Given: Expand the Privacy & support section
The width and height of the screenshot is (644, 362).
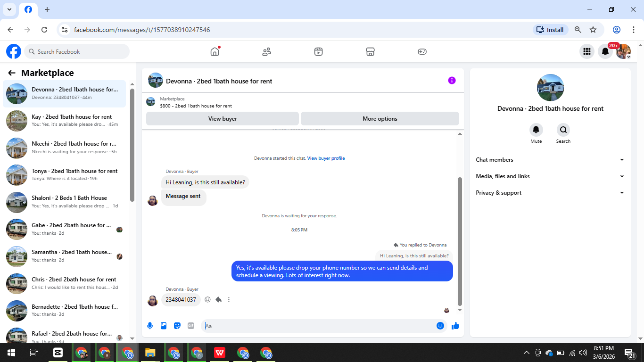Looking at the screenshot, I should 550,193.
